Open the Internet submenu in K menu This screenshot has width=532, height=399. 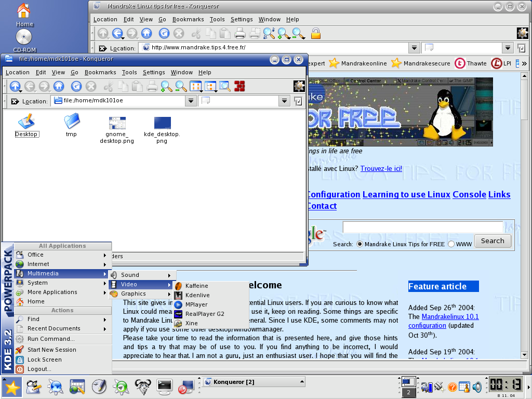(x=63, y=264)
